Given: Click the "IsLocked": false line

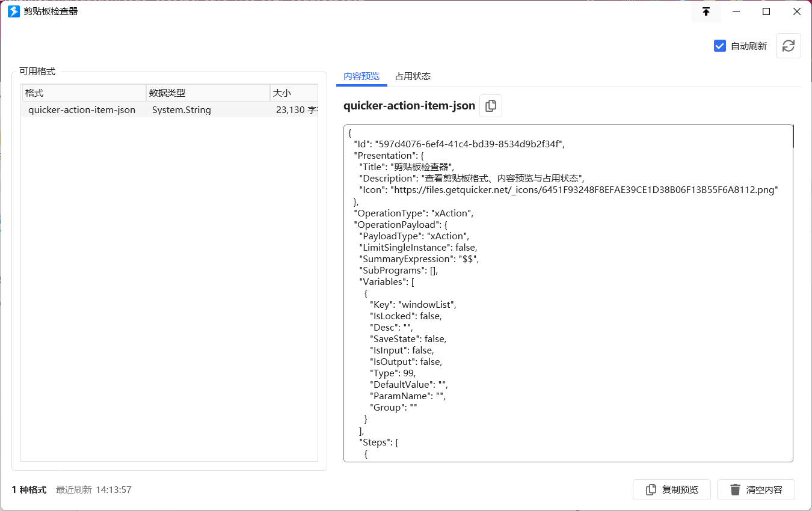Looking at the screenshot, I should (406, 316).
